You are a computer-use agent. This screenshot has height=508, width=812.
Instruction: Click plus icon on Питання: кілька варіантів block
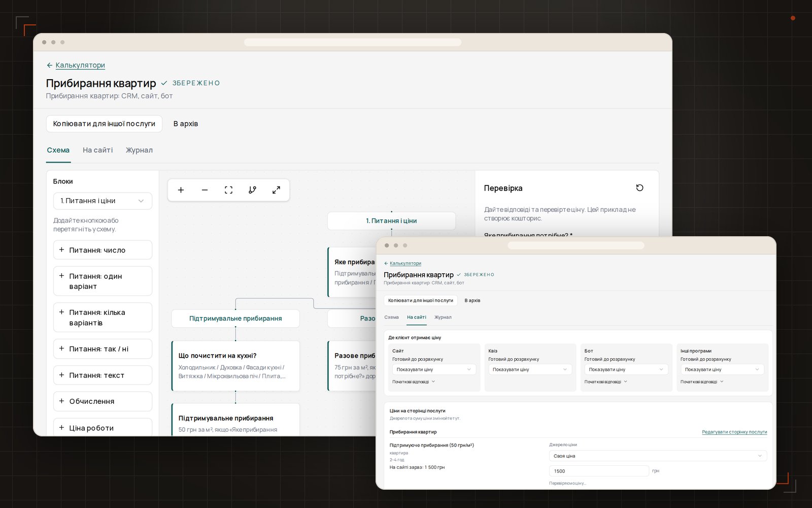[61, 312]
